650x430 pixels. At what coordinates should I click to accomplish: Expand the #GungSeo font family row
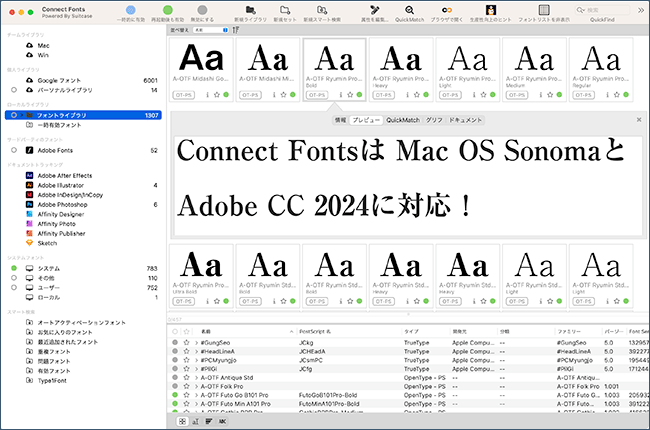tap(196, 343)
